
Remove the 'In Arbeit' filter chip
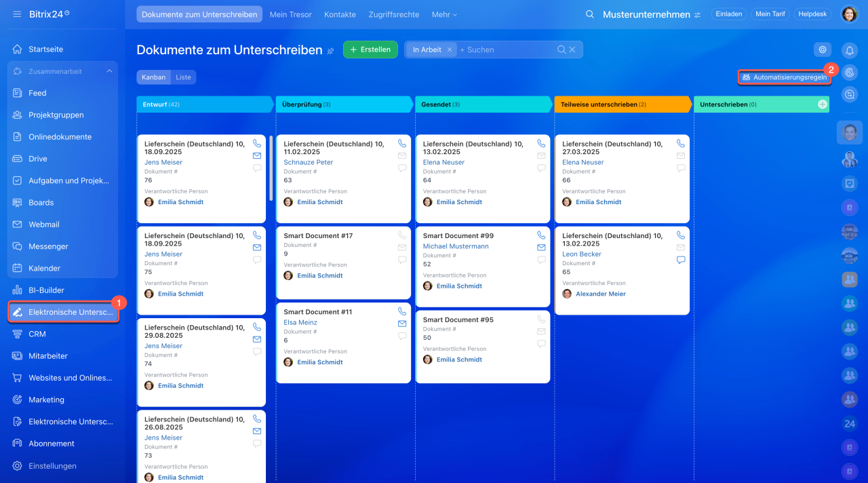449,50
